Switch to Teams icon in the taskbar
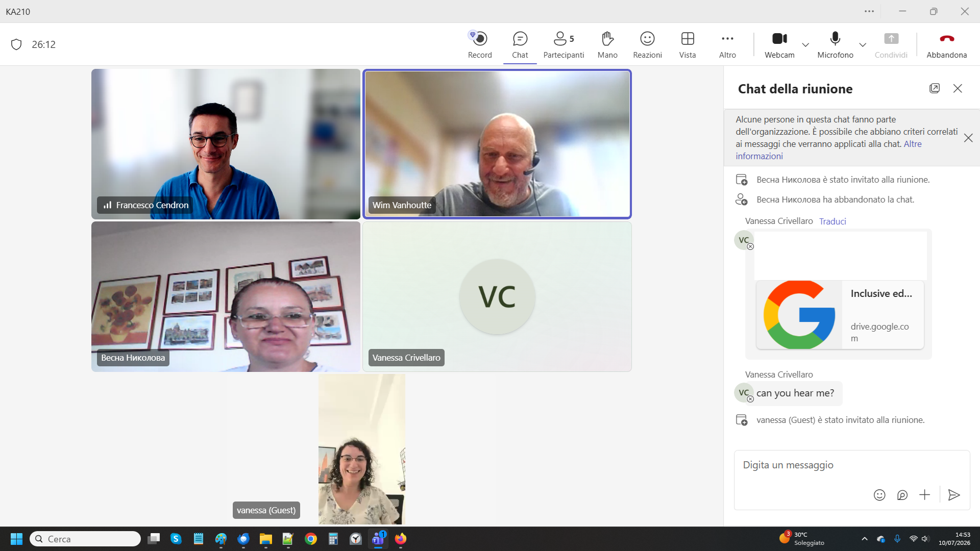The height and width of the screenshot is (551, 980). point(378,539)
